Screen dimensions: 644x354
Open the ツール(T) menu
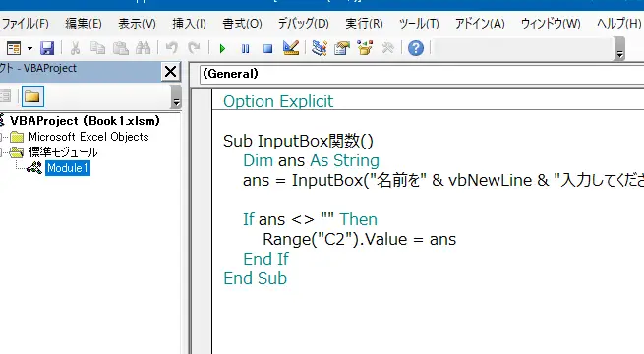click(419, 24)
